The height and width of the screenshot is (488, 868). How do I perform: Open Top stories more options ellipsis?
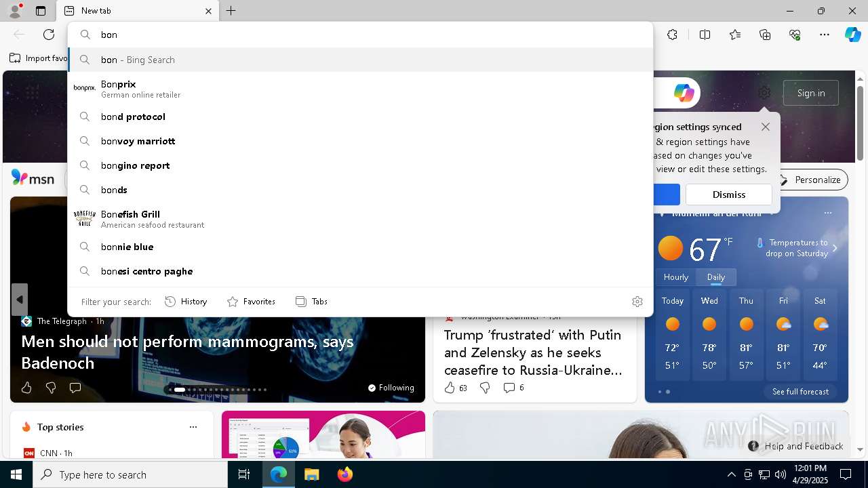click(x=193, y=427)
